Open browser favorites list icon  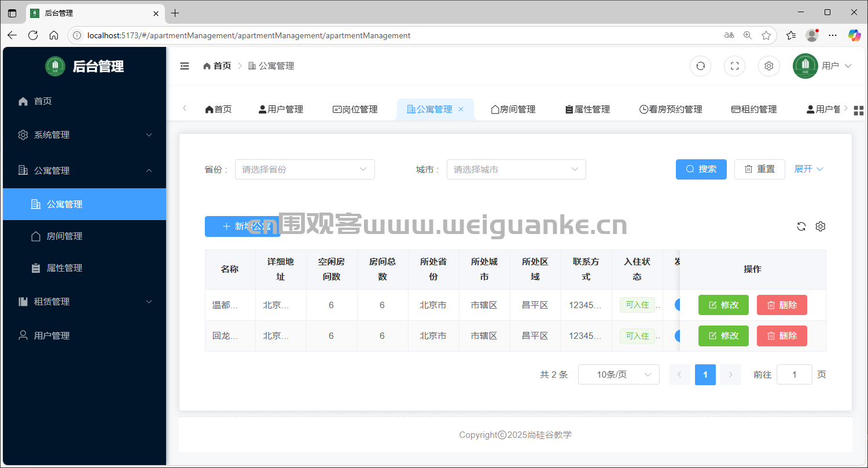click(x=791, y=35)
